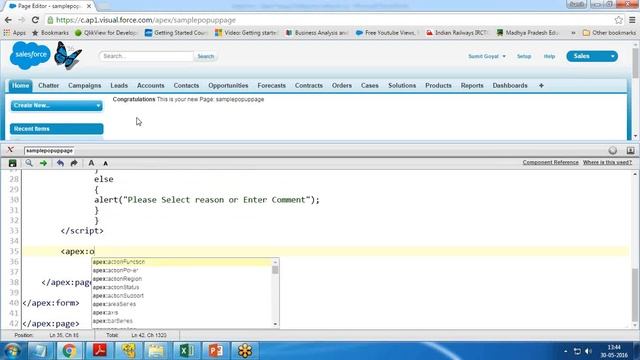This screenshot has width=640, height=360.
Task: Open the Opportunities tab
Action: [228, 86]
